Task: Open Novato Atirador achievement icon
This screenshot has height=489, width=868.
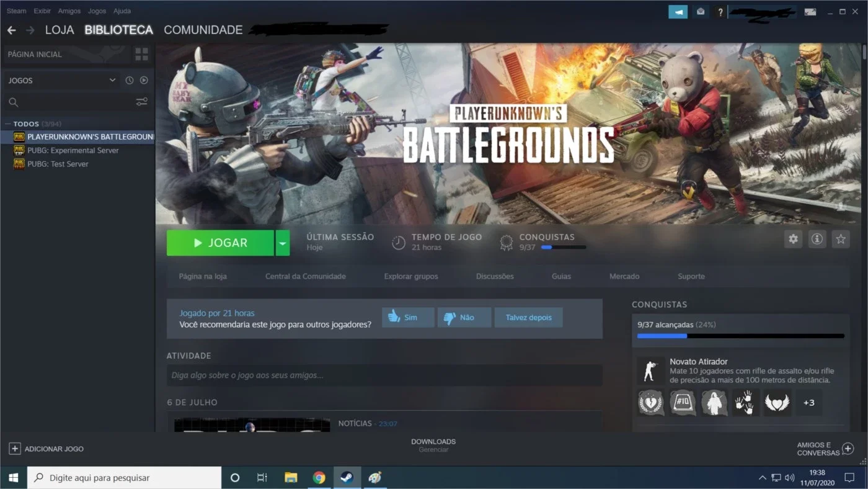Action: tap(650, 370)
